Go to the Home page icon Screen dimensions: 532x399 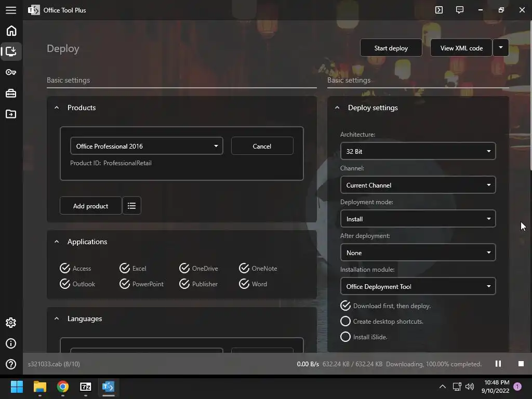pos(11,31)
